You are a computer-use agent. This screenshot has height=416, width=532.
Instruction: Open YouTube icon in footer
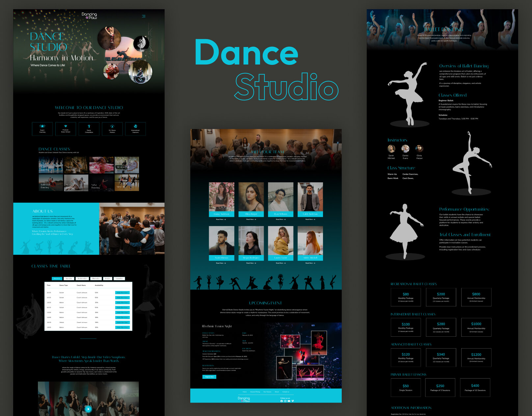(x=289, y=401)
